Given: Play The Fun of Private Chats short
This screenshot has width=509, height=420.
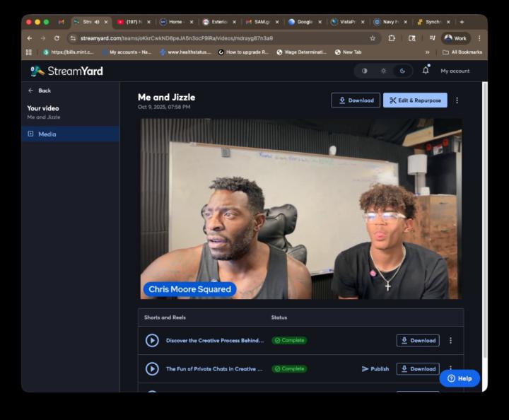Looking at the screenshot, I should (x=152, y=368).
